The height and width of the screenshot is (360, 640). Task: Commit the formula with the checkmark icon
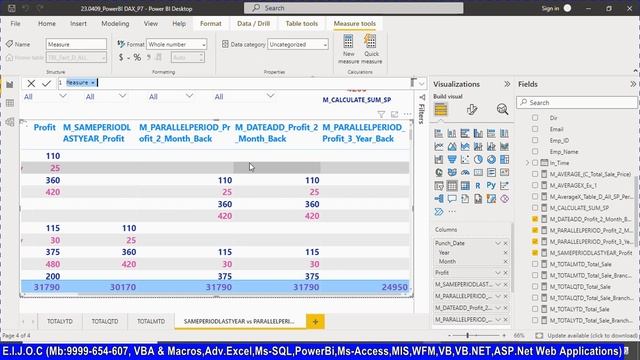47,83
